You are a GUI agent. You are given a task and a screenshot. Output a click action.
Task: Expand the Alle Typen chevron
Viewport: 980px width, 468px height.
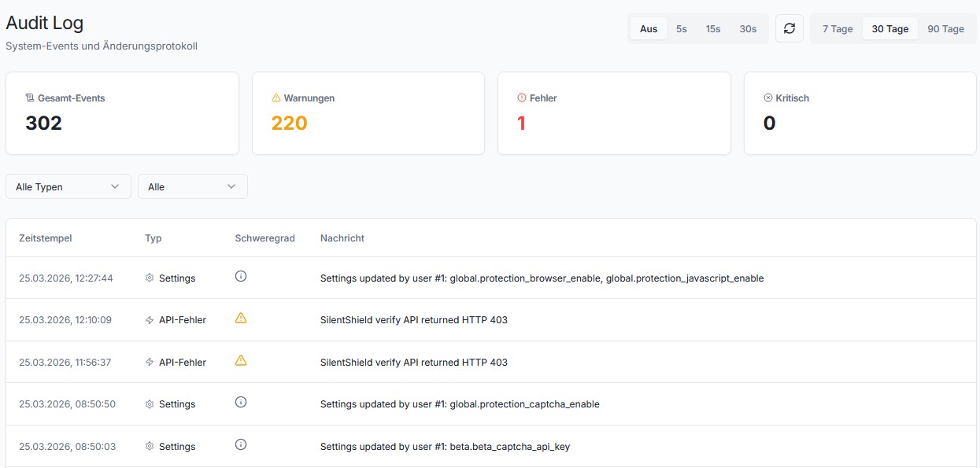click(x=116, y=186)
